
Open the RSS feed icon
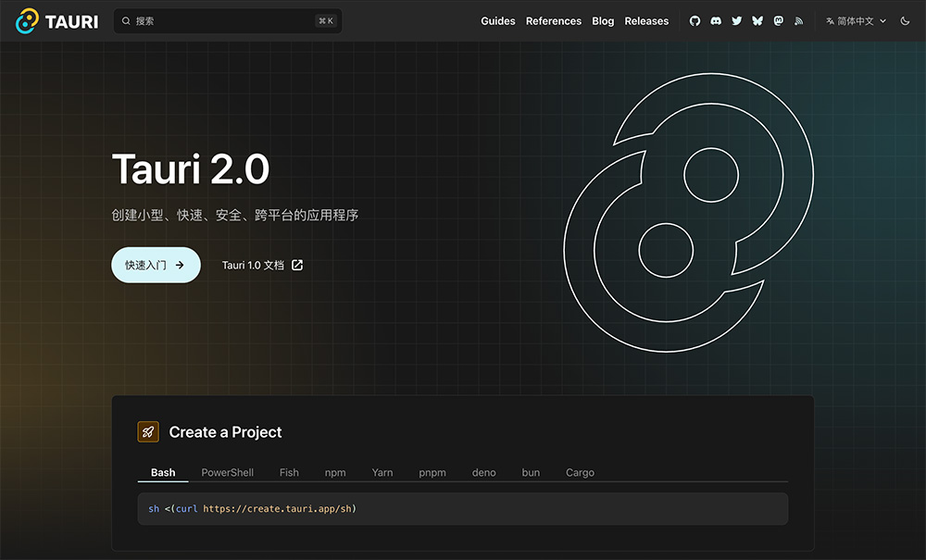tap(799, 20)
